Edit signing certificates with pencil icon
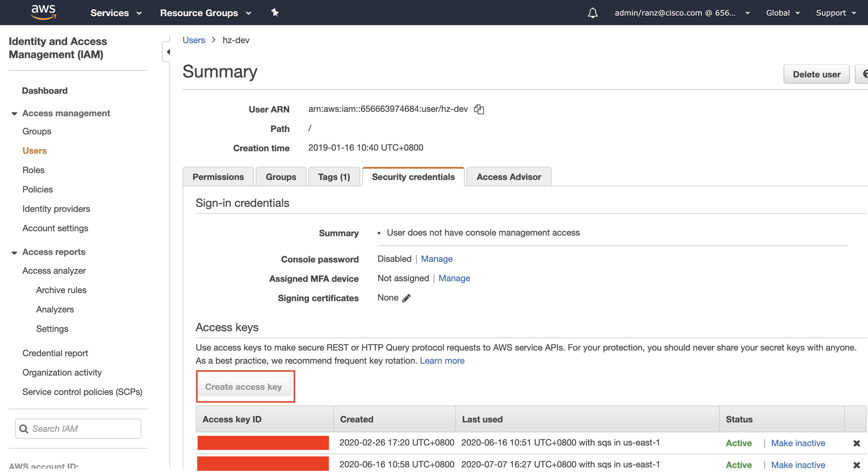Viewport: 868px width, 473px height. tap(406, 298)
